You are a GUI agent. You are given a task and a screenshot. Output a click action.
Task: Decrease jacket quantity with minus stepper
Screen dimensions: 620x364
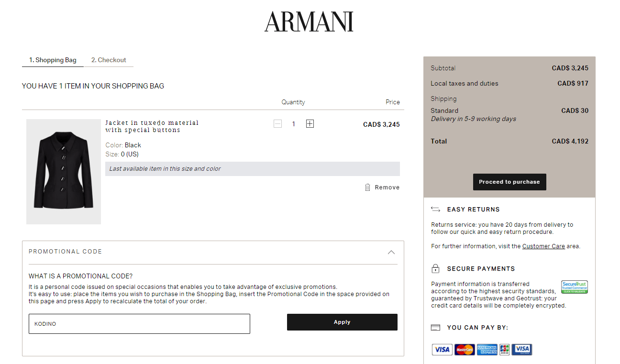[277, 123]
